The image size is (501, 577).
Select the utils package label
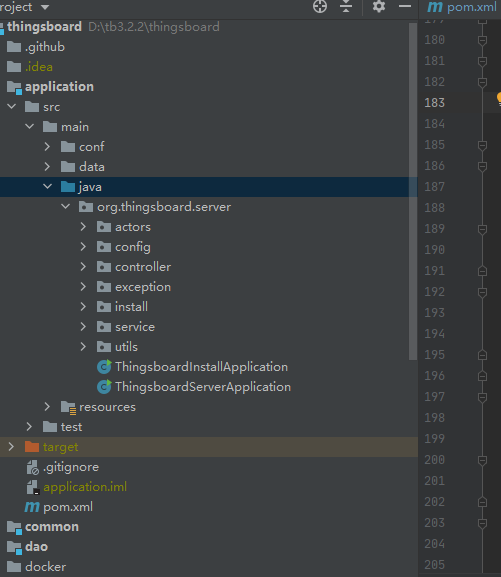click(x=126, y=347)
